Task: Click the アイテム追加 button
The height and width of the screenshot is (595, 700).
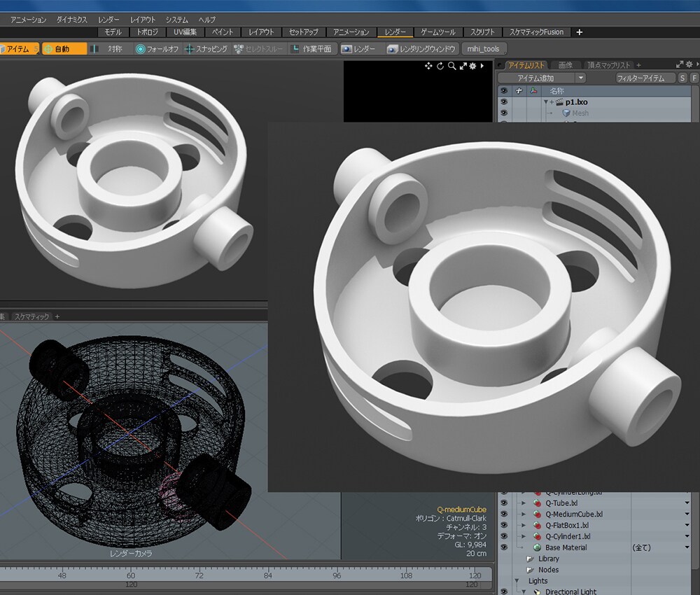Action: 535,78
